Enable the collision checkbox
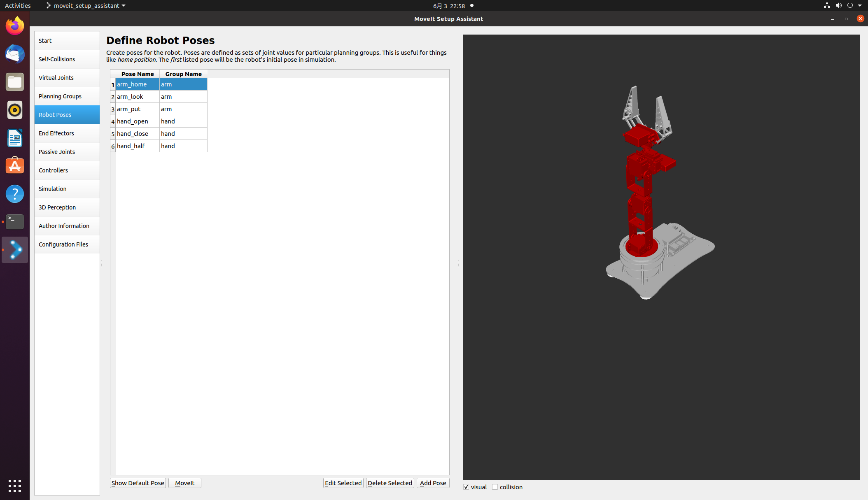 (x=495, y=487)
